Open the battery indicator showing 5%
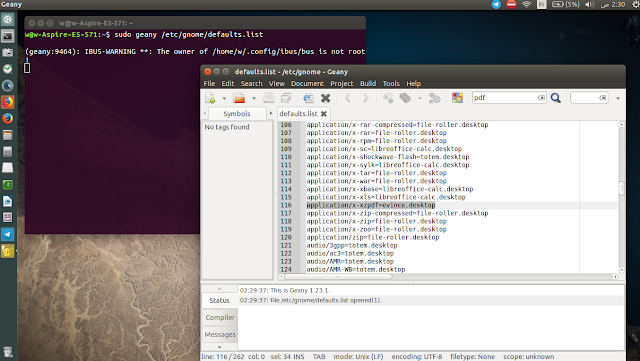The image size is (640, 361). click(x=566, y=4)
